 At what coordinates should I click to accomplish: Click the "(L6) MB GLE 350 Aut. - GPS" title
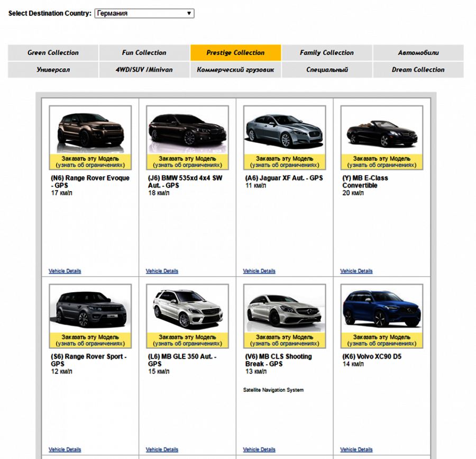(x=182, y=361)
